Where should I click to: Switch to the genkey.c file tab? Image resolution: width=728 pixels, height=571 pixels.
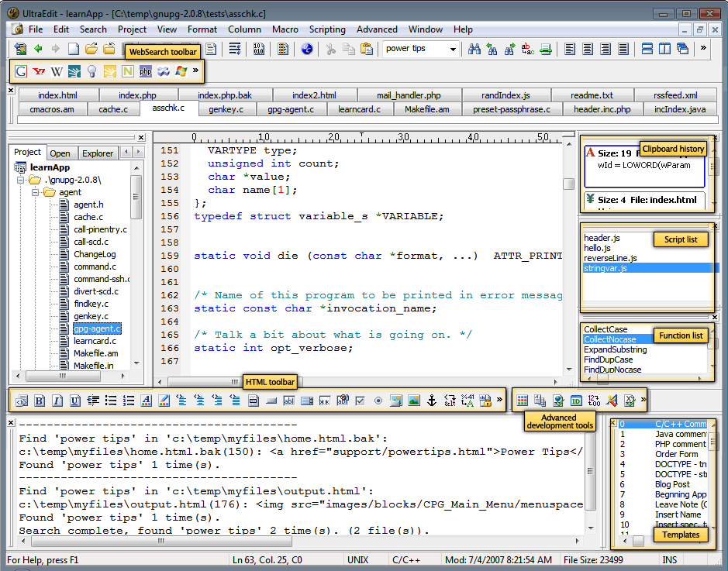pyautogui.click(x=226, y=109)
